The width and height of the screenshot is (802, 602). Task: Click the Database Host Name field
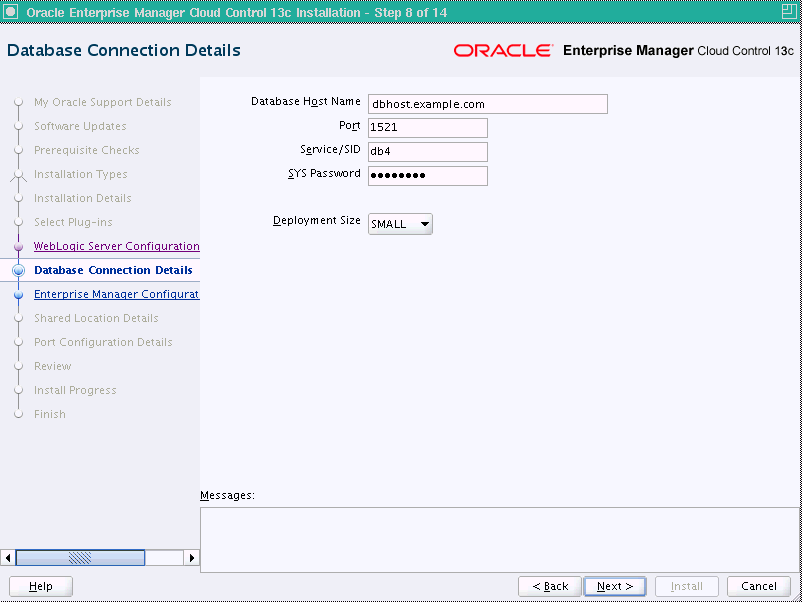487,104
